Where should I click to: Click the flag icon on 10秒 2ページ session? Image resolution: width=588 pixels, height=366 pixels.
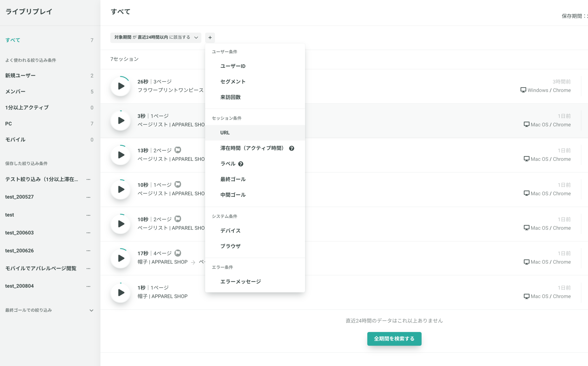pyautogui.click(x=178, y=219)
